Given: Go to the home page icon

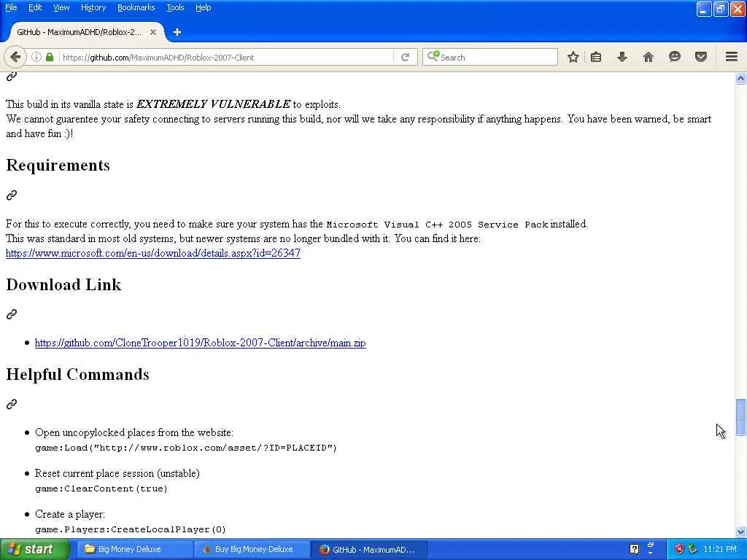Looking at the screenshot, I should (648, 57).
